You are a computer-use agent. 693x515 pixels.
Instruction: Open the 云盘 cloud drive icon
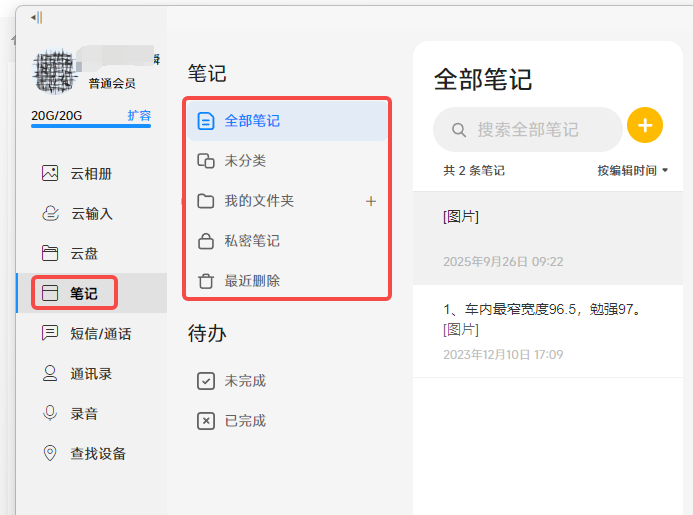coord(50,253)
